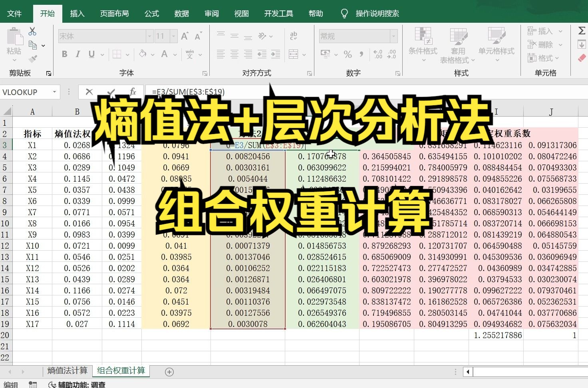Viewport: 588px width, 388px height.
Task: Open the number format (常规) dropdown
Action: (x=394, y=36)
